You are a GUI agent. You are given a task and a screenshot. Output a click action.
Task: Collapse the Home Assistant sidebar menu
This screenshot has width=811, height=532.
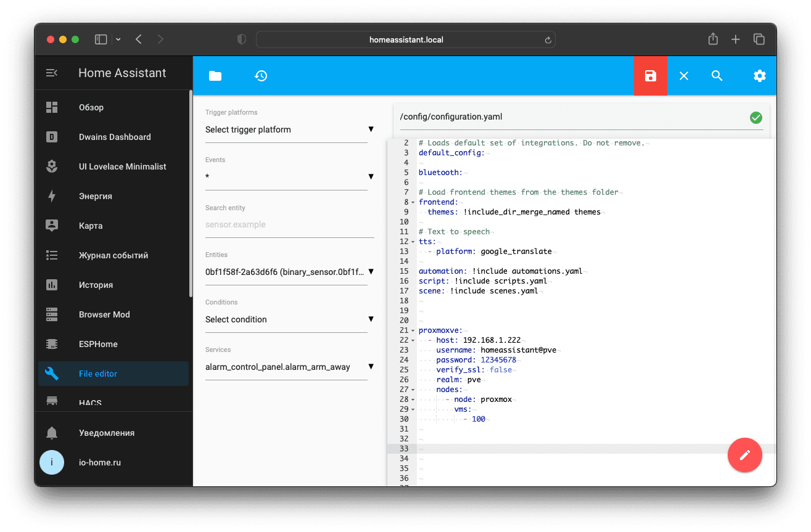[52, 73]
